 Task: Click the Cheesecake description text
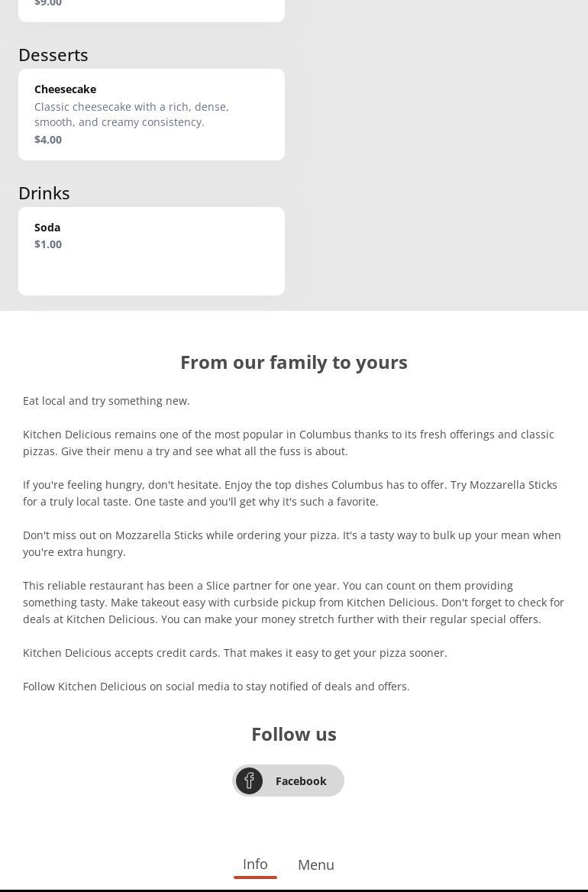[131, 115]
